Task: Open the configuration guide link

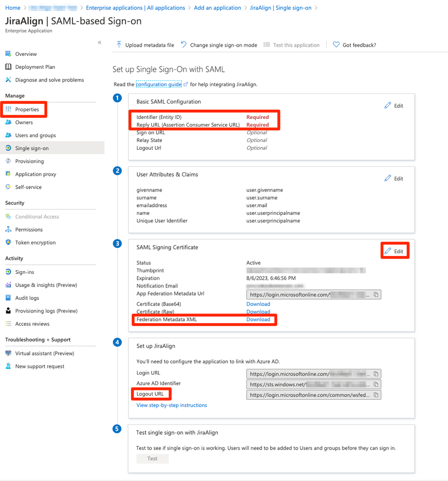Action: click(x=158, y=84)
